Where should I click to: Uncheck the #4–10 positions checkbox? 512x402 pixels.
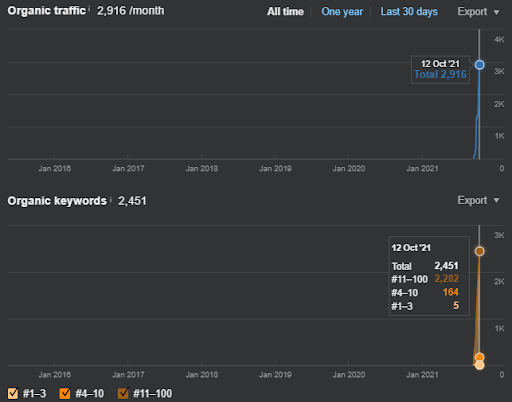tap(65, 393)
